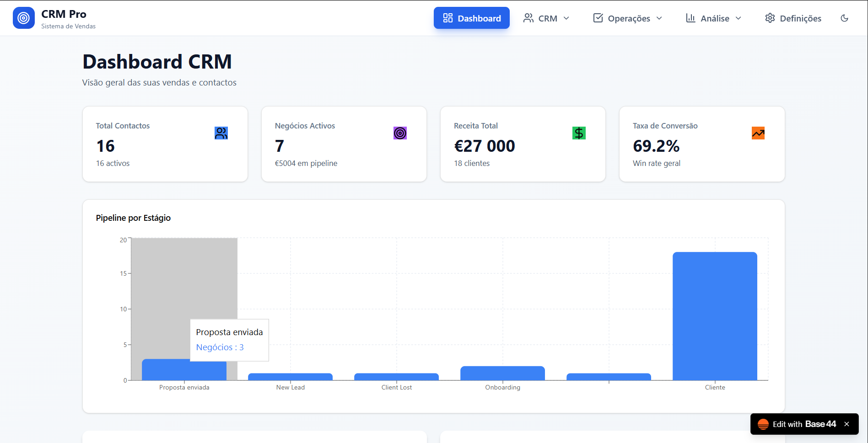868x443 pixels.
Task: Click the 'Cliente' axis label
Action: coord(715,387)
